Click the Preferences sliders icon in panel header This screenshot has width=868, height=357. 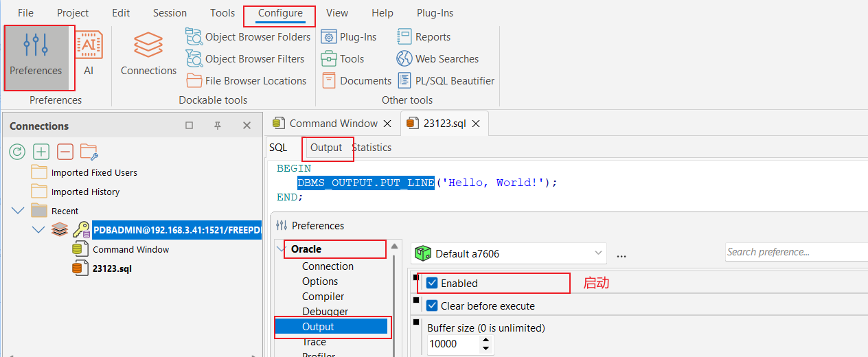(x=281, y=225)
